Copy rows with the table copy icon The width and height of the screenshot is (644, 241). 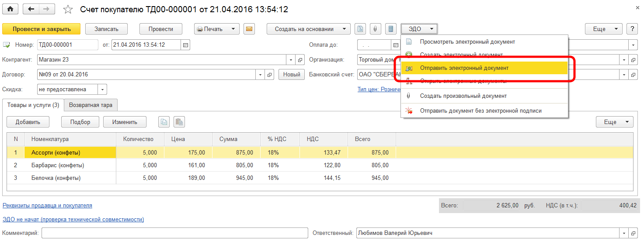click(164, 122)
